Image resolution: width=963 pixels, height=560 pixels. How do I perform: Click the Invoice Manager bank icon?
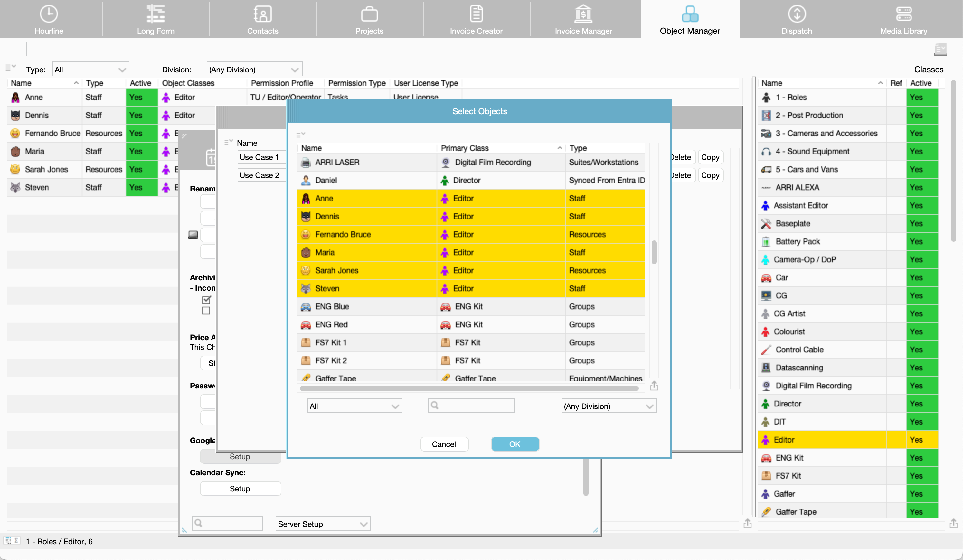click(x=583, y=14)
